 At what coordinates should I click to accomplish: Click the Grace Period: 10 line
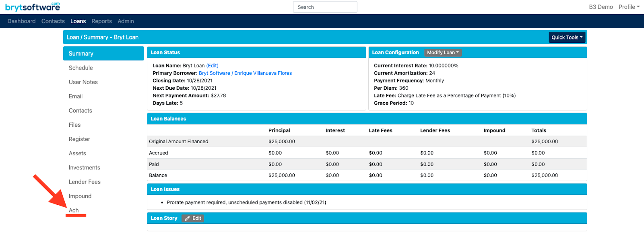click(394, 103)
